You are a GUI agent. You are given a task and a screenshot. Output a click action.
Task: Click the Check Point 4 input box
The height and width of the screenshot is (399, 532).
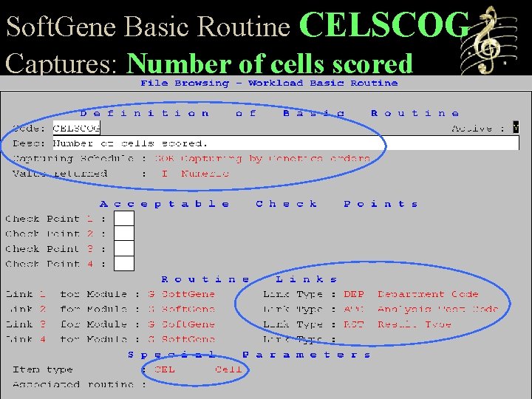pyautogui.click(x=124, y=263)
